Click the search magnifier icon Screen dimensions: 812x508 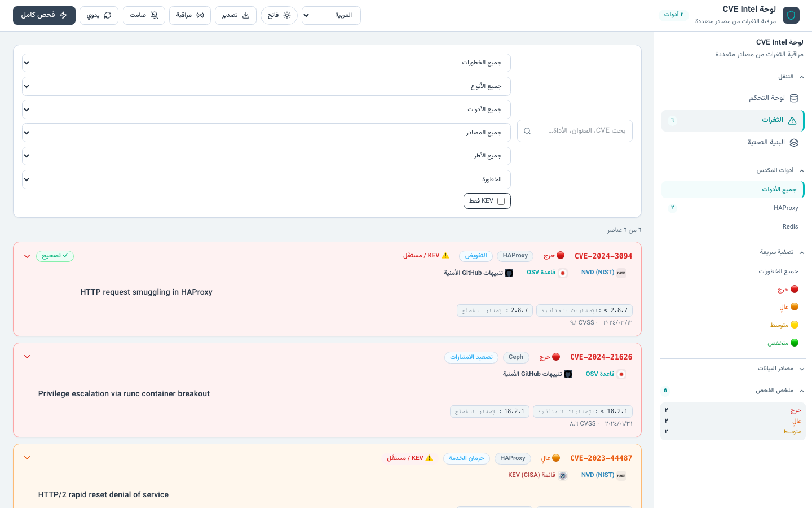(x=527, y=131)
